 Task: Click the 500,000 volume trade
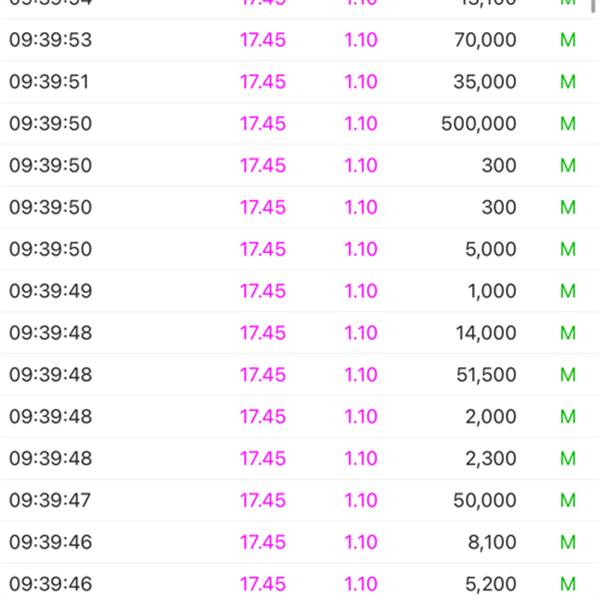[x=479, y=124]
